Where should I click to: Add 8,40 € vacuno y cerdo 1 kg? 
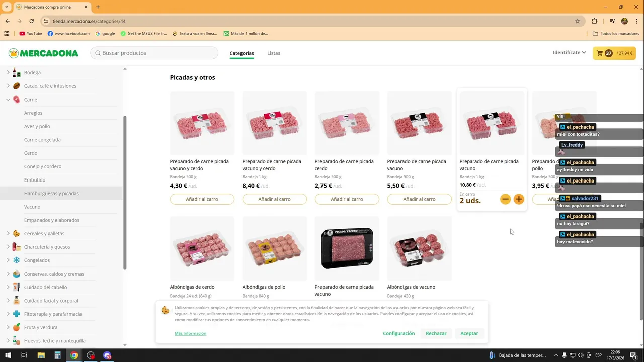(x=275, y=199)
